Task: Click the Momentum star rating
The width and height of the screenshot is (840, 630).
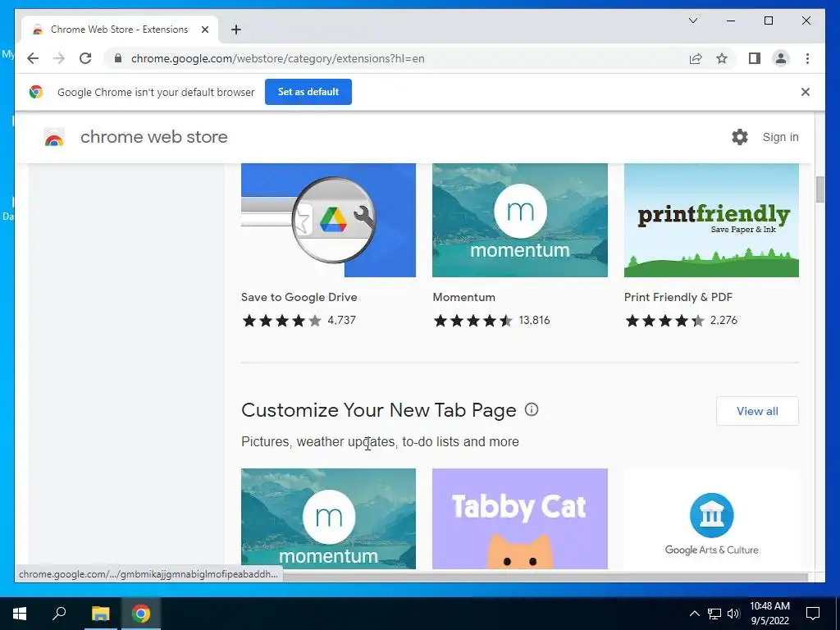Action: point(473,321)
